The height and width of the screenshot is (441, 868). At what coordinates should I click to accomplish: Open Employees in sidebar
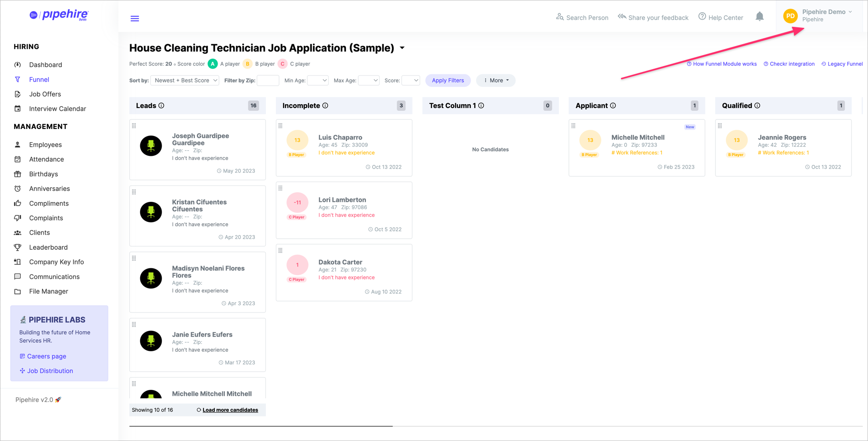[x=46, y=145]
